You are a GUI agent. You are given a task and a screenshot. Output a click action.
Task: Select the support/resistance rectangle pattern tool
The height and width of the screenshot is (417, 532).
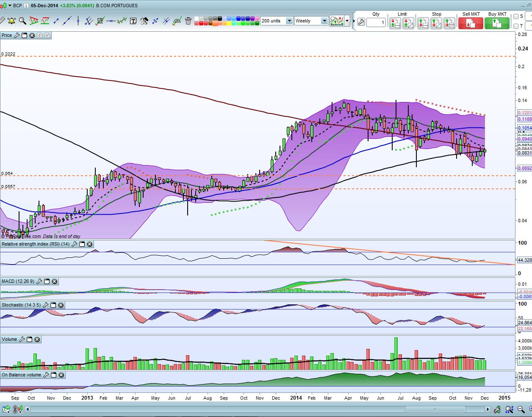point(45,21)
